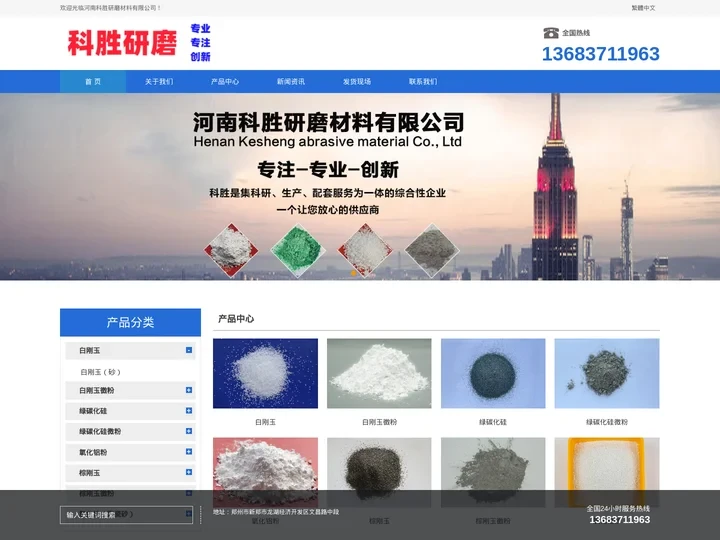Open the 绿碳化硅微粉 product thumbnail
This screenshot has width=720, height=540.
point(607,373)
